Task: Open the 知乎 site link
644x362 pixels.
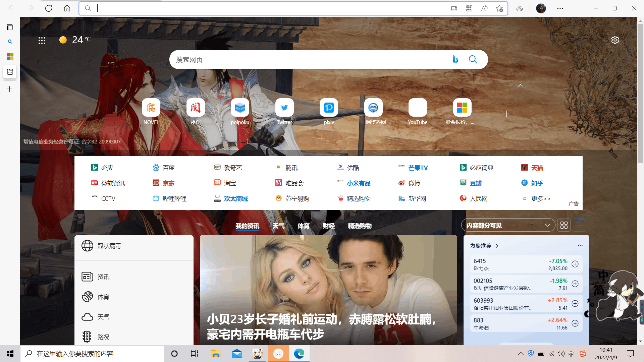Action: point(537,183)
